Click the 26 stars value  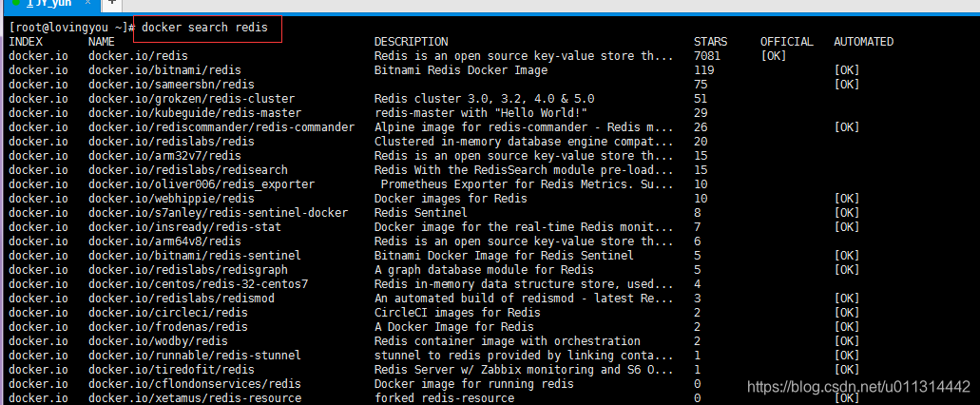[701, 127]
